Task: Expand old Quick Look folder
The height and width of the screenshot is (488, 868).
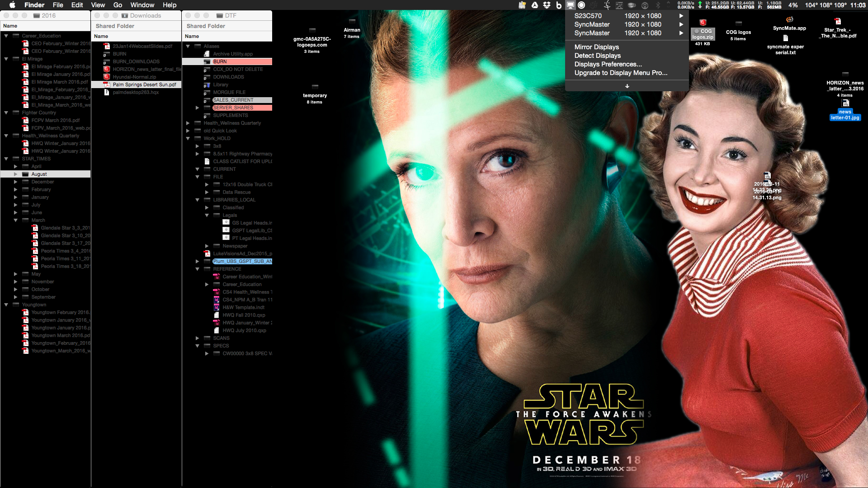Action: [x=188, y=131]
